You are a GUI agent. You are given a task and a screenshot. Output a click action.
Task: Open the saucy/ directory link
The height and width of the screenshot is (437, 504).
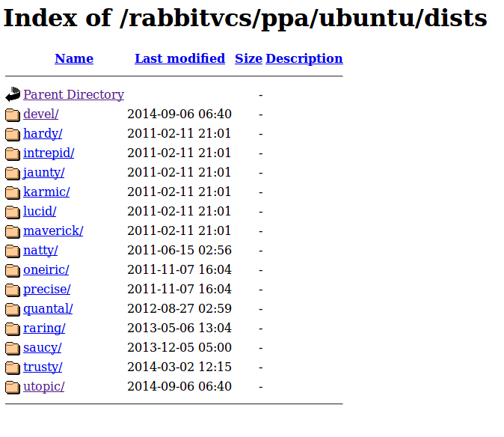43,348
